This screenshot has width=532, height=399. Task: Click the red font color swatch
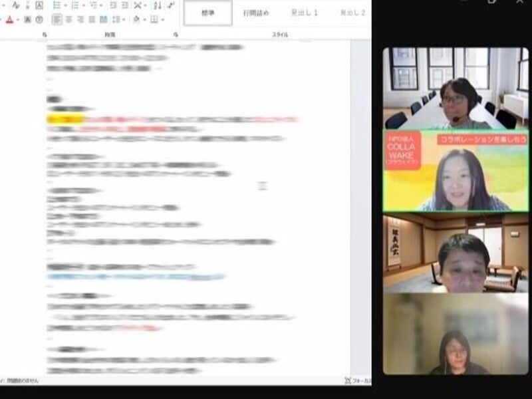click(x=10, y=20)
